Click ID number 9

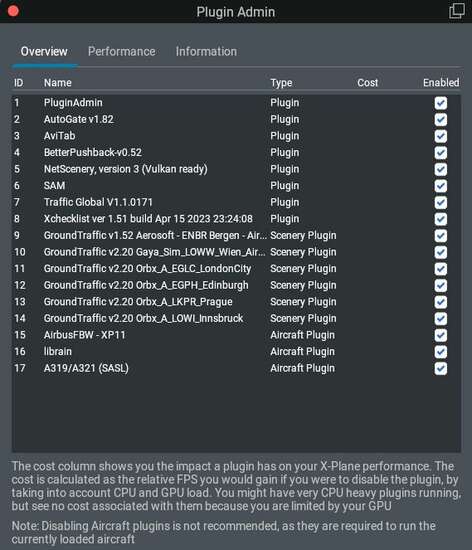click(16, 235)
